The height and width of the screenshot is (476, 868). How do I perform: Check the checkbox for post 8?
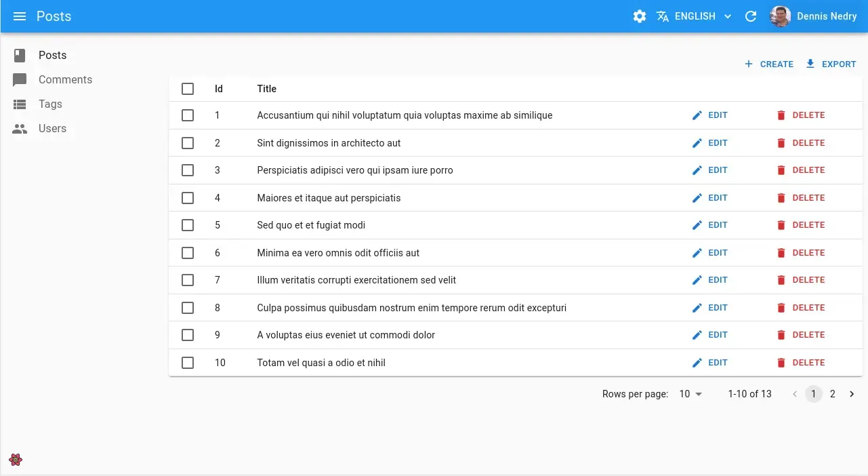[188, 307]
